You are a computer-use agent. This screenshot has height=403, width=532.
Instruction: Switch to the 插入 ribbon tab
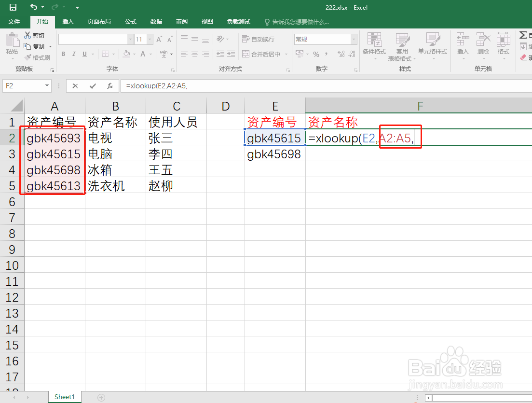point(68,21)
